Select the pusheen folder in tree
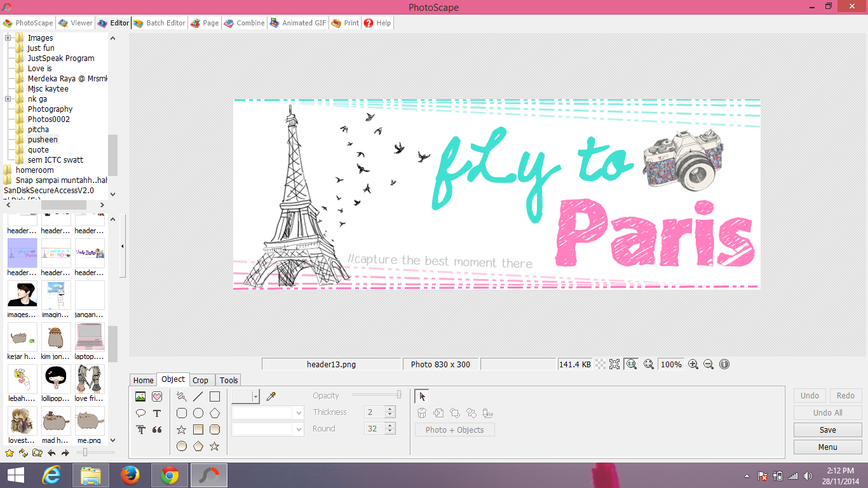 43,139
